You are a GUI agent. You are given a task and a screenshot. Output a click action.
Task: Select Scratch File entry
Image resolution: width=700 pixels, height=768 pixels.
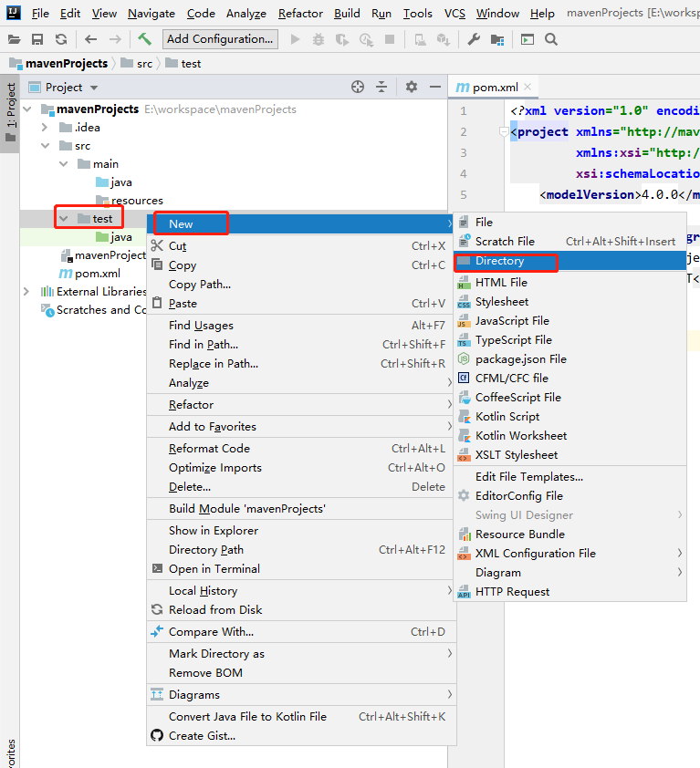click(569, 242)
